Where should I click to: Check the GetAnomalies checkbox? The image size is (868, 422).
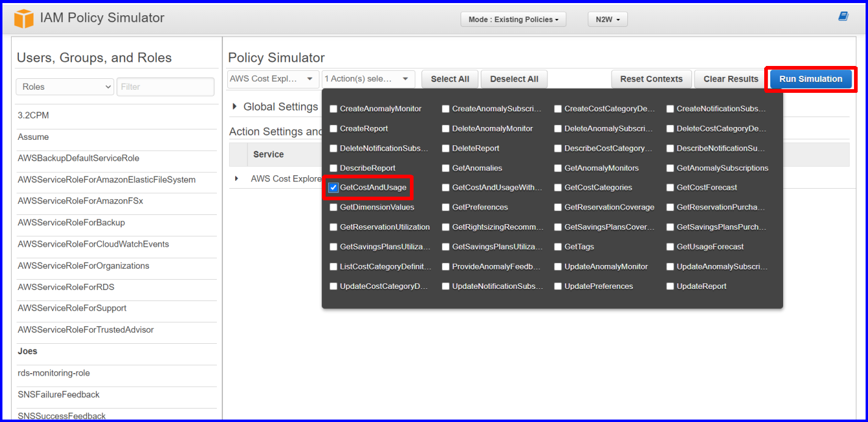click(x=446, y=168)
